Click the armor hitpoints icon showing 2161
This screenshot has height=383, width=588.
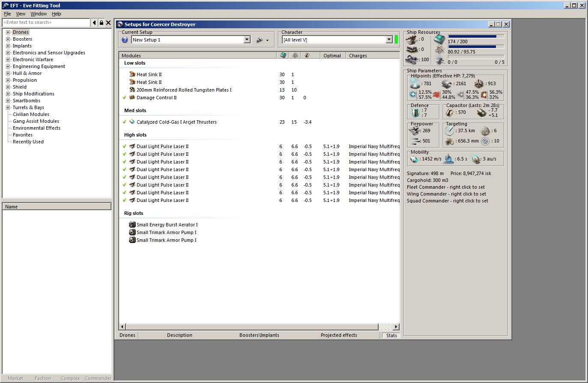(x=447, y=83)
